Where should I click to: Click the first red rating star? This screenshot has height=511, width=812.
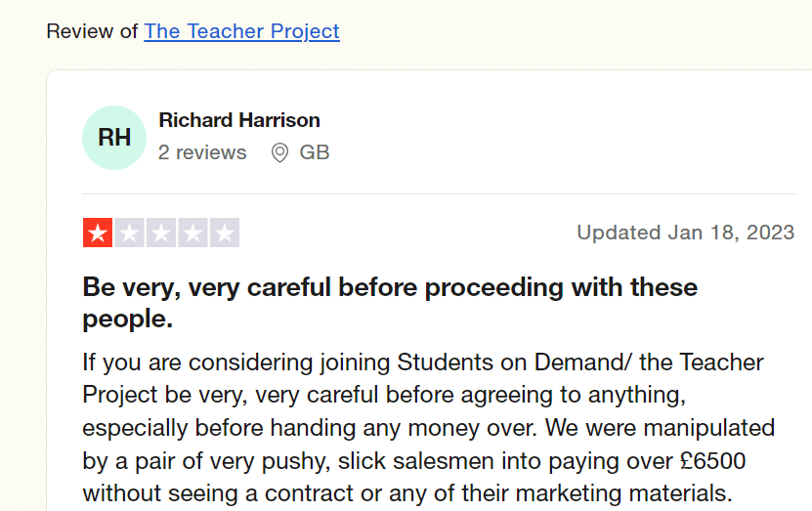tap(98, 233)
